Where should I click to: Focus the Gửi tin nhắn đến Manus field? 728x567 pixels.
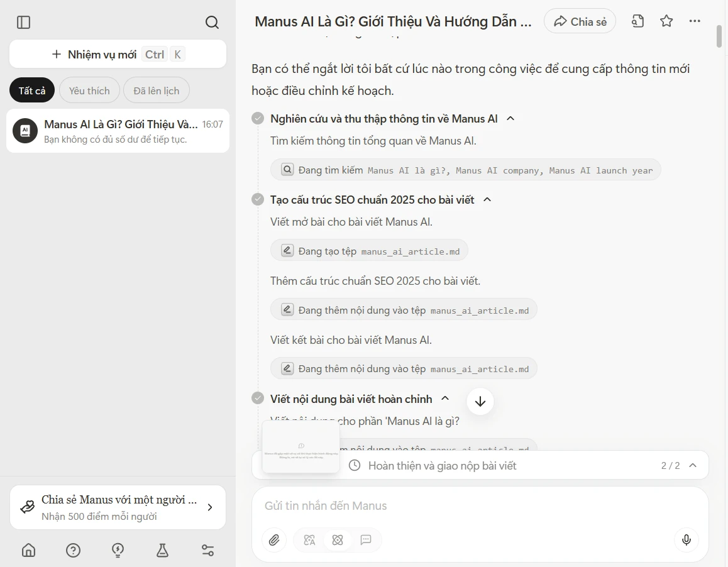pos(480,505)
